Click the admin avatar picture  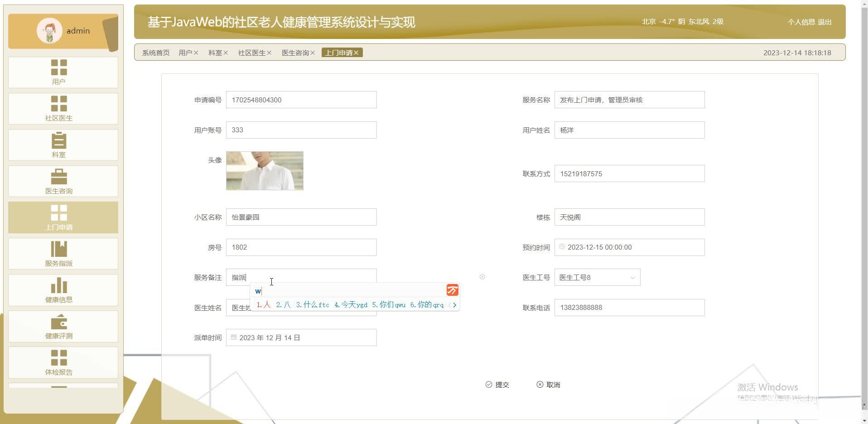pos(49,31)
